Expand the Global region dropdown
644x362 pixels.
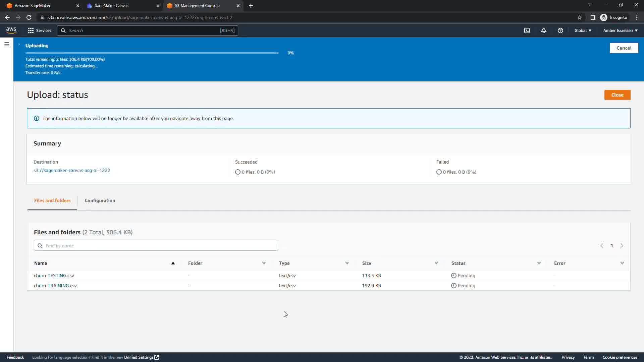pyautogui.click(x=583, y=31)
